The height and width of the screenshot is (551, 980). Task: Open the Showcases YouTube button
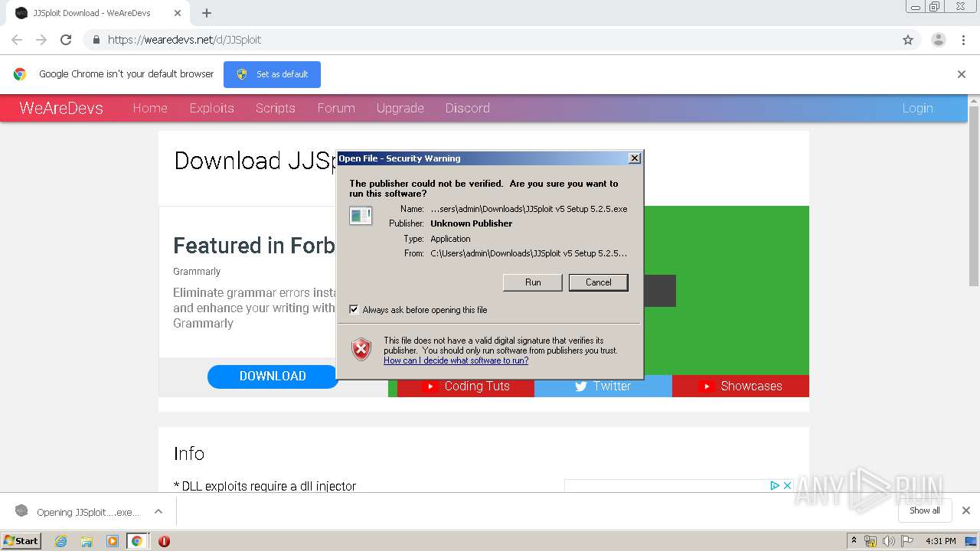point(740,386)
